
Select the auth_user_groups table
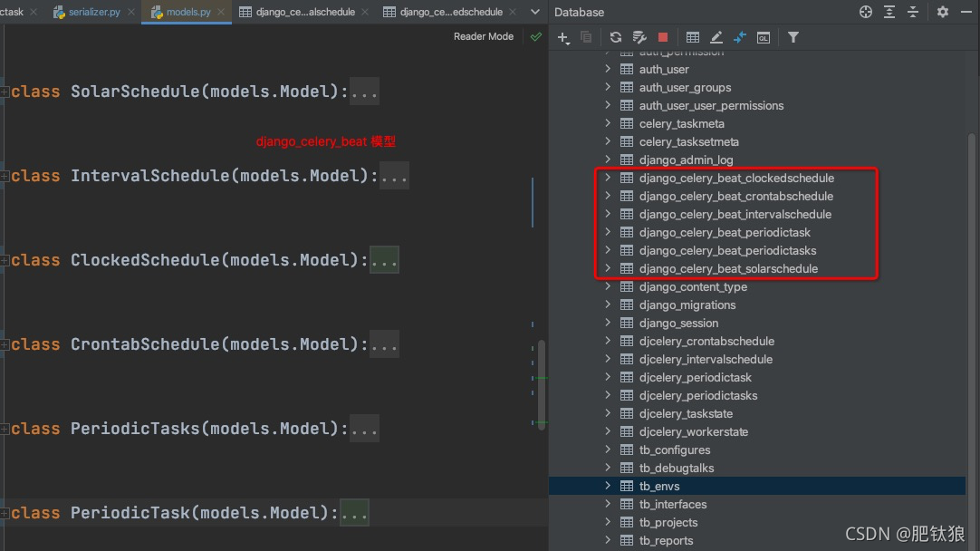pyautogui.click(x=685, y=88)
